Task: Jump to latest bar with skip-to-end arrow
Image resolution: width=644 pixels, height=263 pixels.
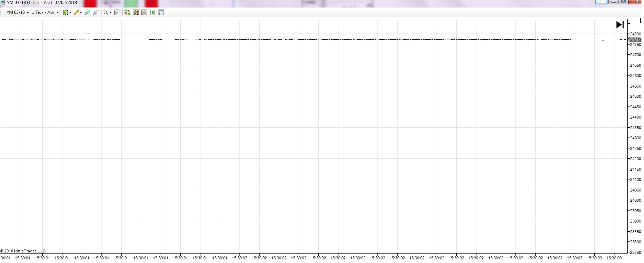Action: click(x=620, y=24)
